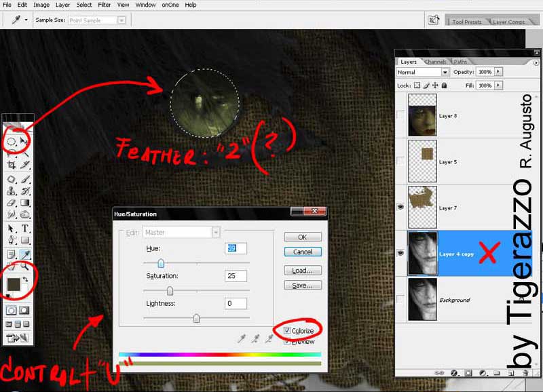Hide Layer 7 visibility eye
The width and height of the screenshot is (543, 392).
point(400,207)
